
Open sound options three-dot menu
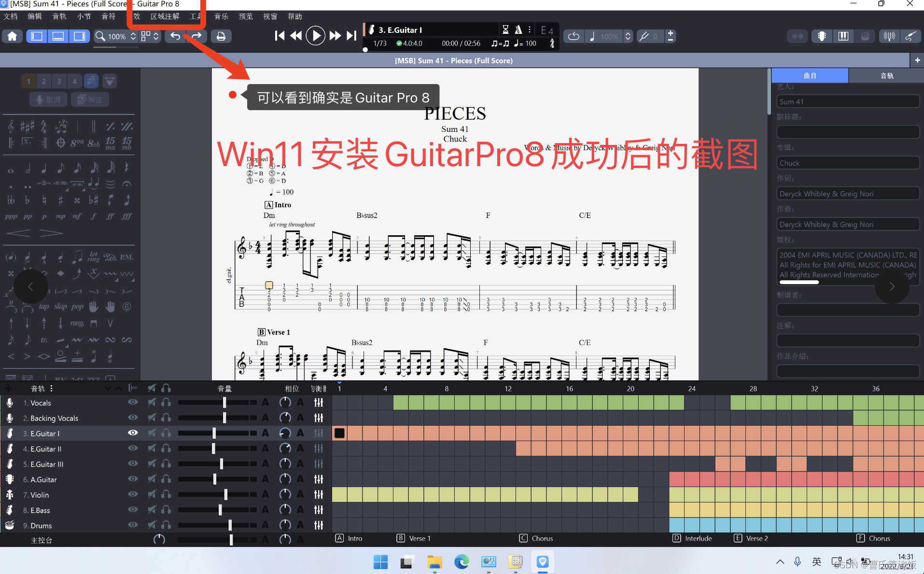pyautogui.click(x=530, y=30)
